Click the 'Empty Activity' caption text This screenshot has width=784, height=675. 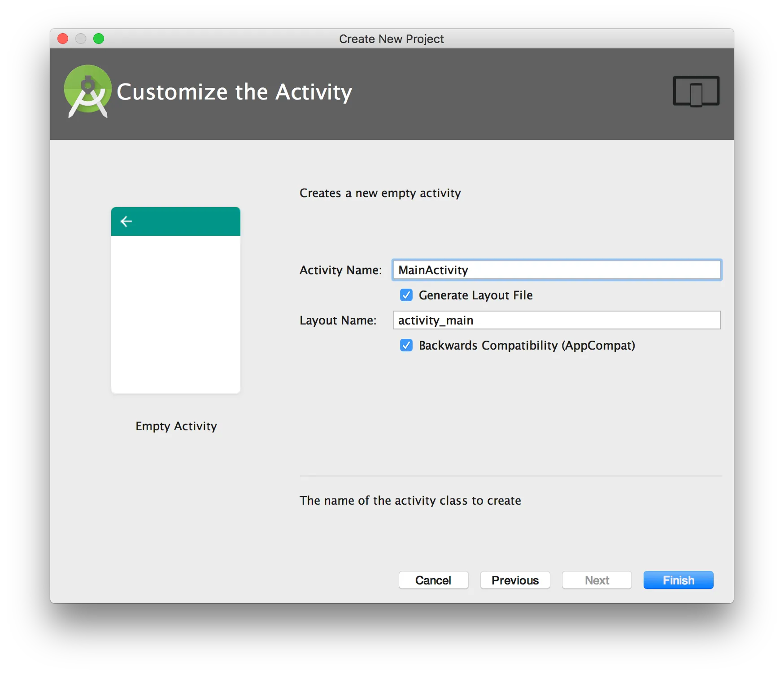coord(176,426)
